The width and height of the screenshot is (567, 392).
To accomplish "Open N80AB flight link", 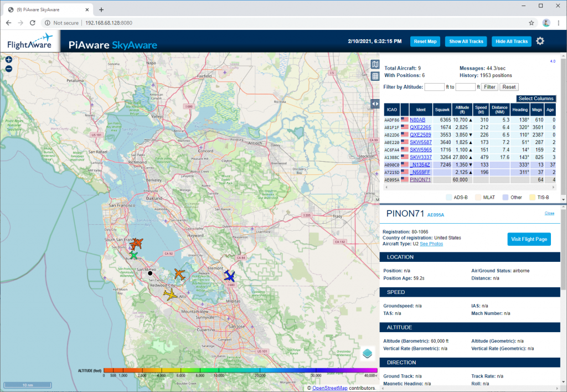I will (x=417, y=120).
